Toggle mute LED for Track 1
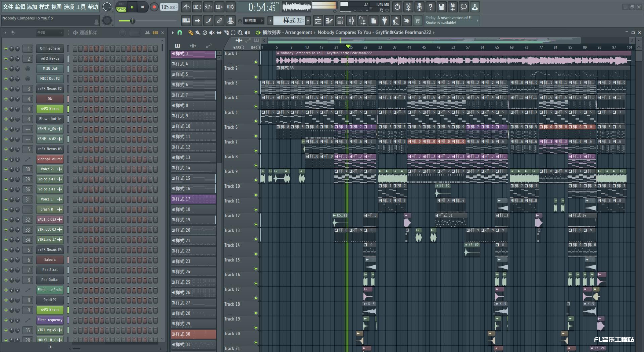 tap(256, 62)
